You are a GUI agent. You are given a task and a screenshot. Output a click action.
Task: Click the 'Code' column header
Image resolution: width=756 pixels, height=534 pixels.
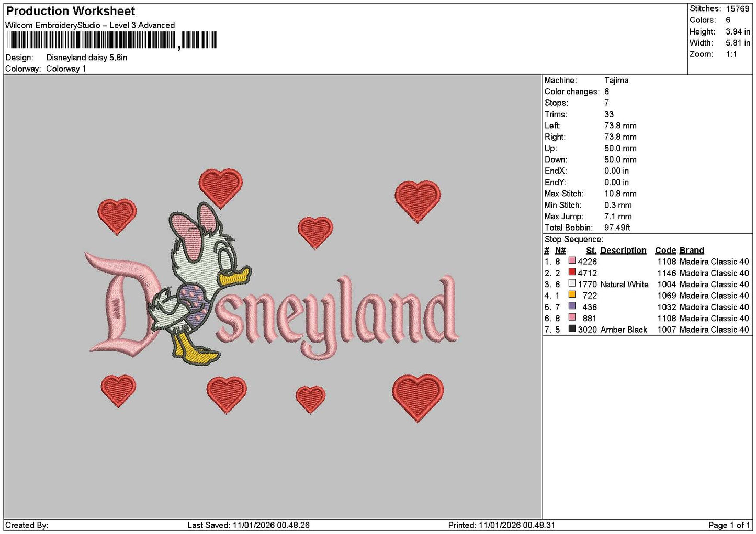pos(665,251)
